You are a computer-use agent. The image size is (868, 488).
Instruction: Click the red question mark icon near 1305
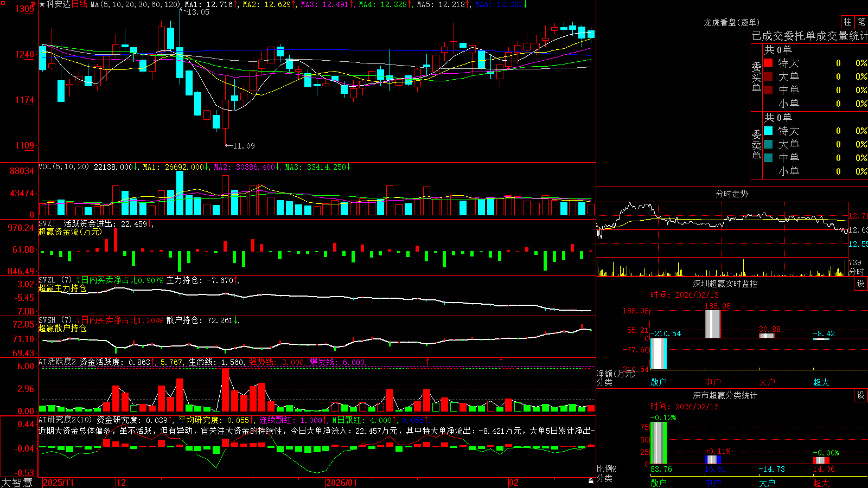point(34,4)
